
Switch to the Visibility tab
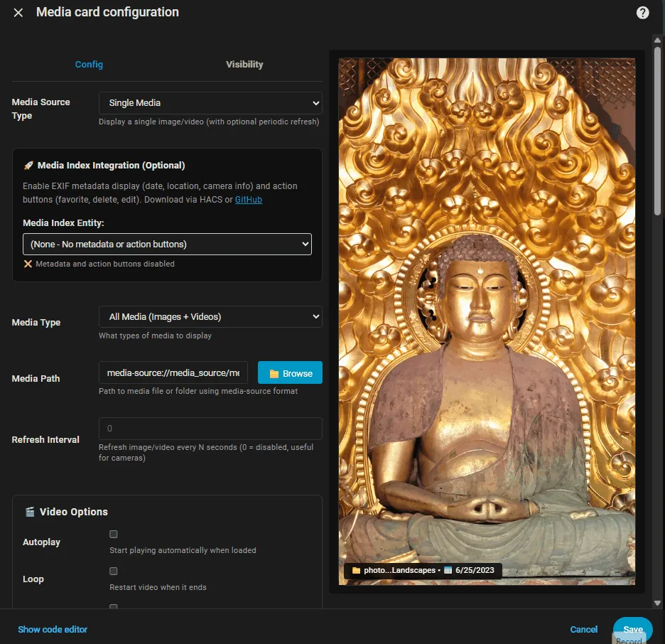pos(244,65)
